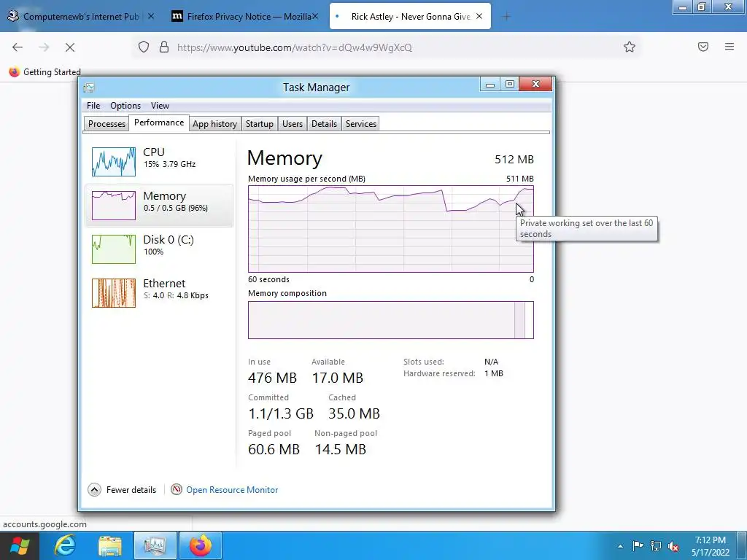Switch to the Users tab
Screen dimensions: 747x560
point(293,124)
